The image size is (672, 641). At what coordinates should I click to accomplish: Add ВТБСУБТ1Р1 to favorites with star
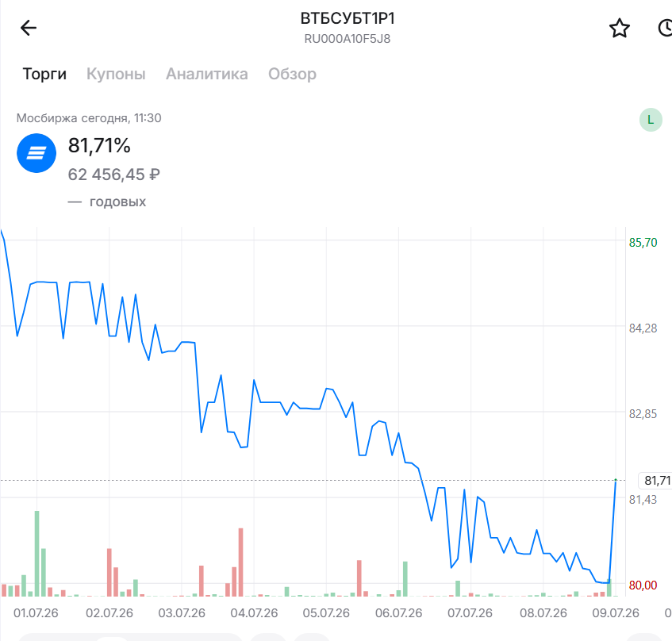[620, 29]
